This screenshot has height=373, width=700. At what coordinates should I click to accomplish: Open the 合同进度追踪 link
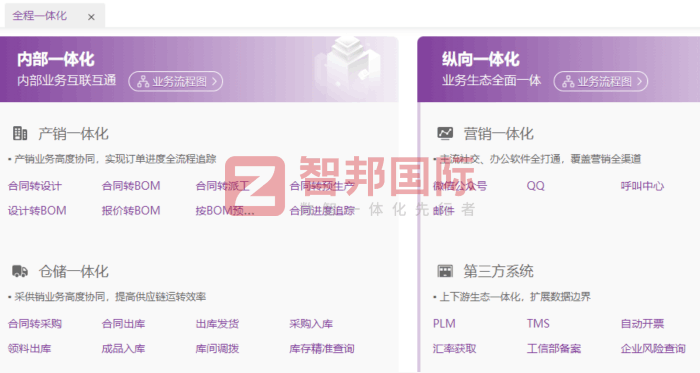pos(322,211)
